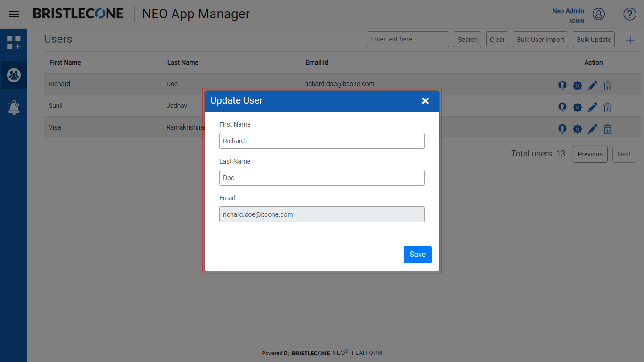Open the Neo Admin profile icon
The height and width of the screenshot is (362, 644).
point(599,14)
